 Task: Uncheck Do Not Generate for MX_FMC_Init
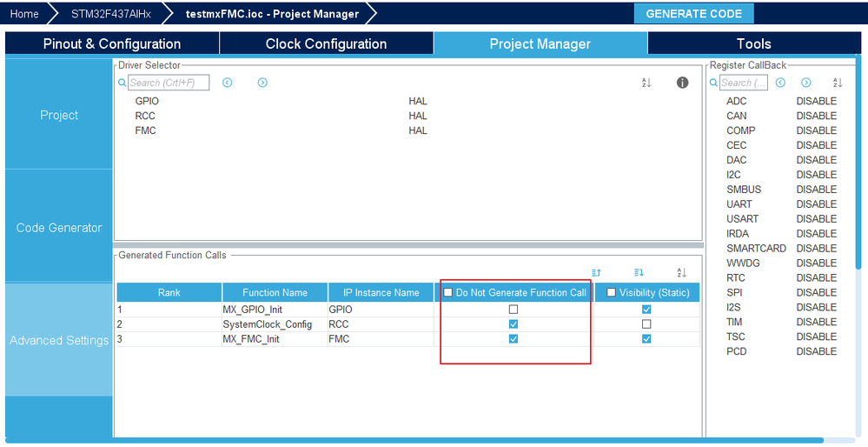(x=514, y=339)
